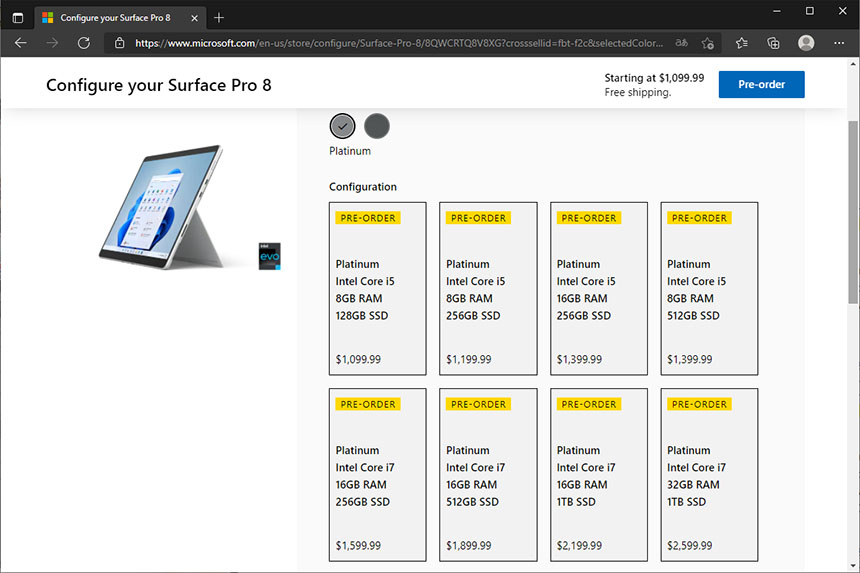
Task: Click the $2,599.99 price
Action: coord(689,546)
